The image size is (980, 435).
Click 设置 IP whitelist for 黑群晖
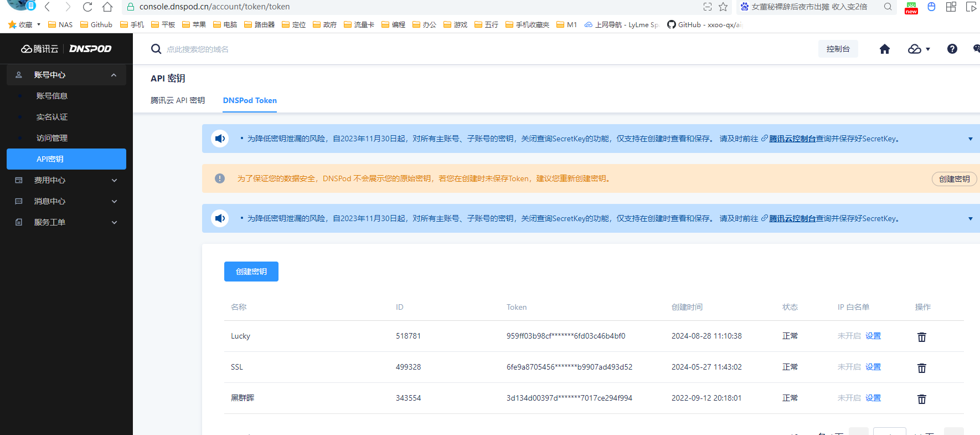pyautogui.click(x=873, y=398)
